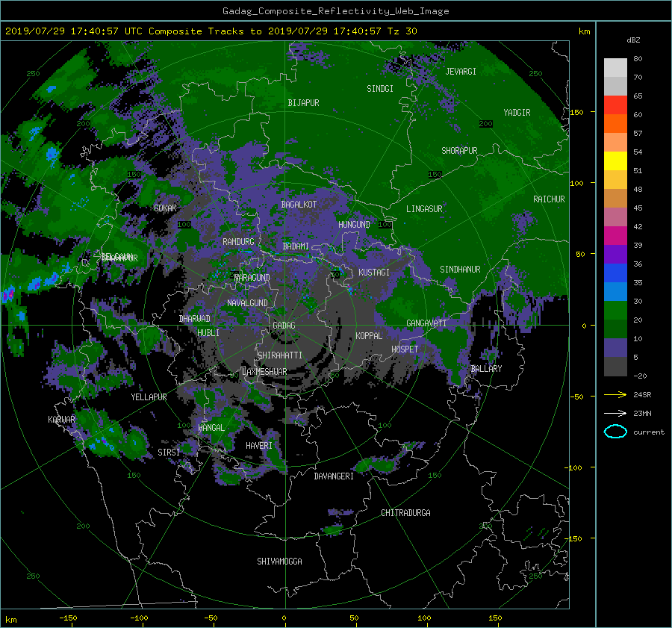The image size is (672, 628).
Task: Click the HUNGUND city label
Action: tap(354, 225)
